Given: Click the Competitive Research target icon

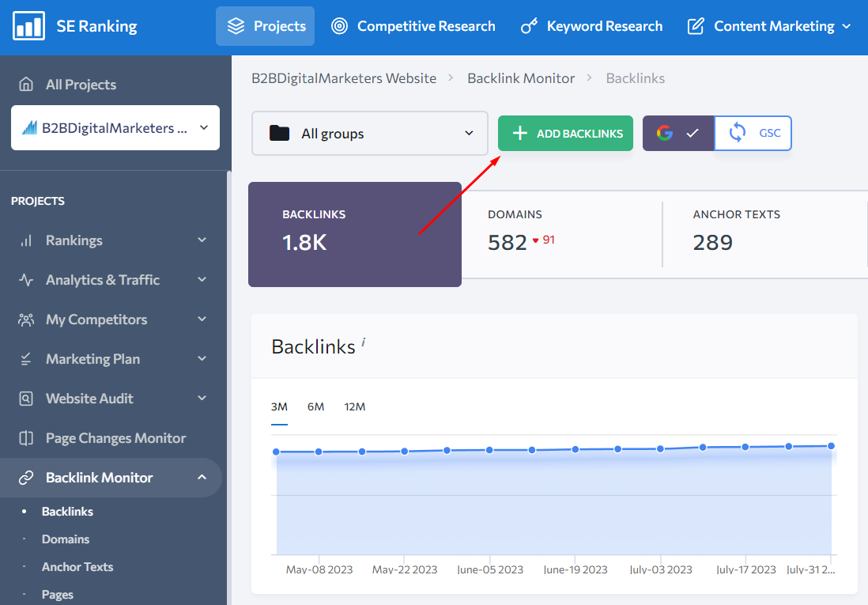Looking at the screenshot, I should (339, 26).
